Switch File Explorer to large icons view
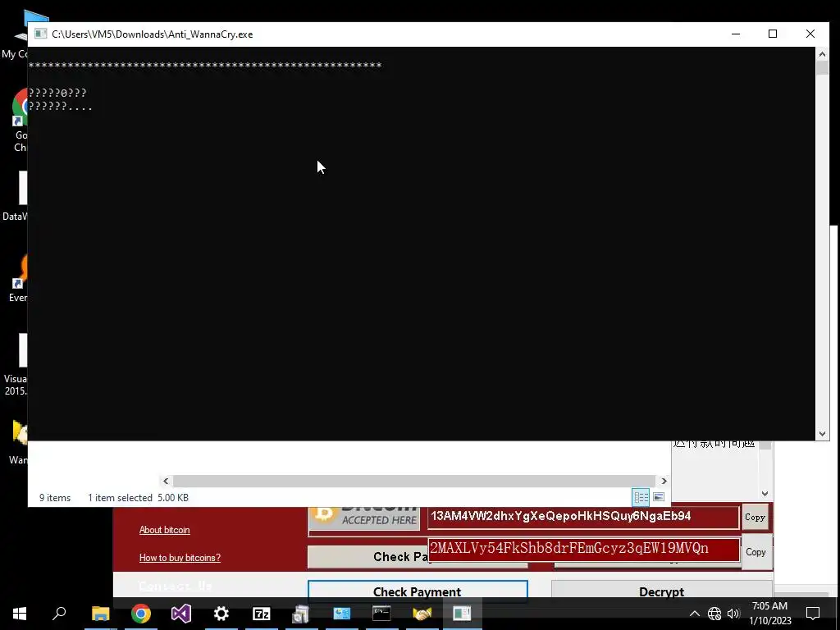The width and height of the screenshot is (840, 630). pyautogui.click(x=659, y=497)
